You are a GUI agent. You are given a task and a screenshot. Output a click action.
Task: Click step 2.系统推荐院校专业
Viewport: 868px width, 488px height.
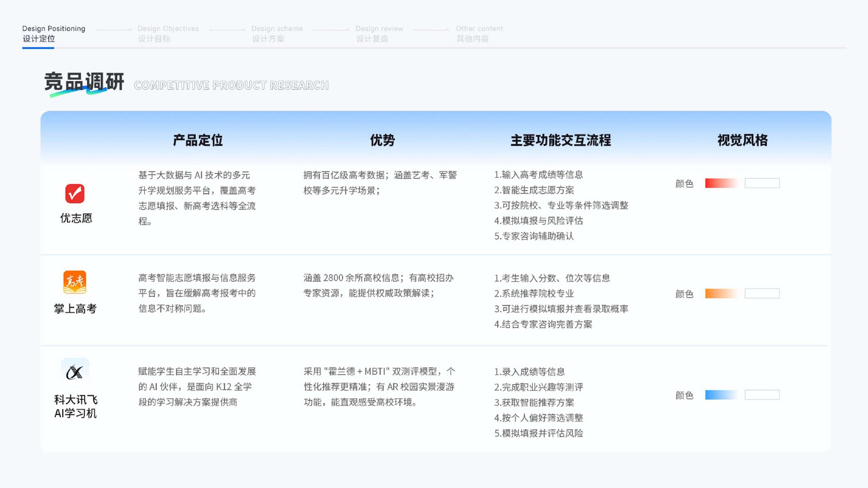pyautogui.click(x=534, y=294)
